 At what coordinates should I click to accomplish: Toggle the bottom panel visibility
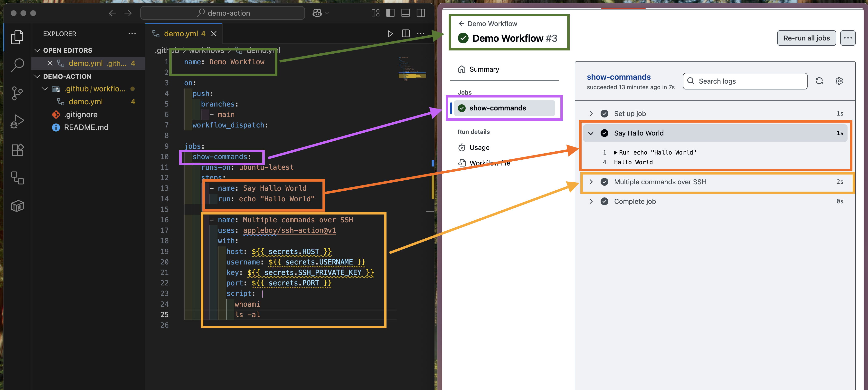[x=405, y=13]
